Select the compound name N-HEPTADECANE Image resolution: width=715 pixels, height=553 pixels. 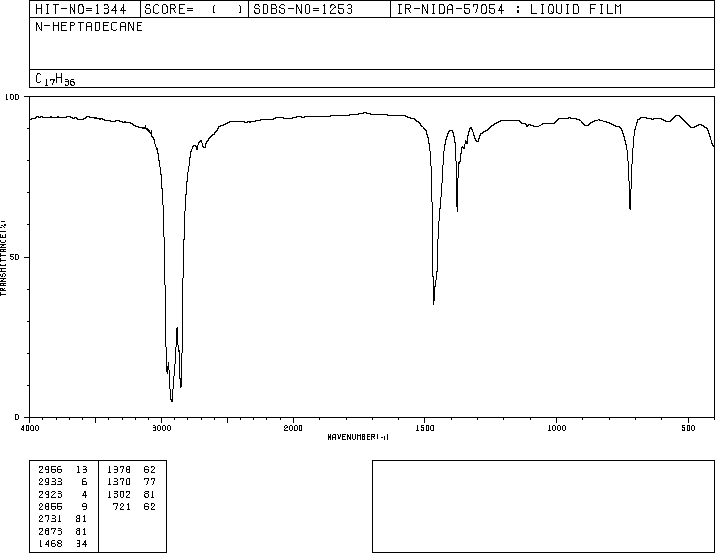[89, 26]
